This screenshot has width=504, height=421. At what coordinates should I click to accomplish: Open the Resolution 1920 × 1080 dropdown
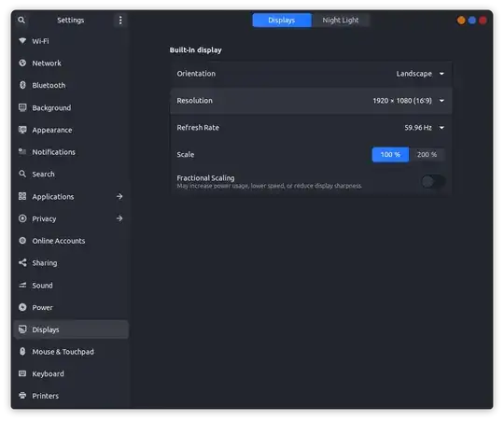pyautogui.click(x=409, y=101)
